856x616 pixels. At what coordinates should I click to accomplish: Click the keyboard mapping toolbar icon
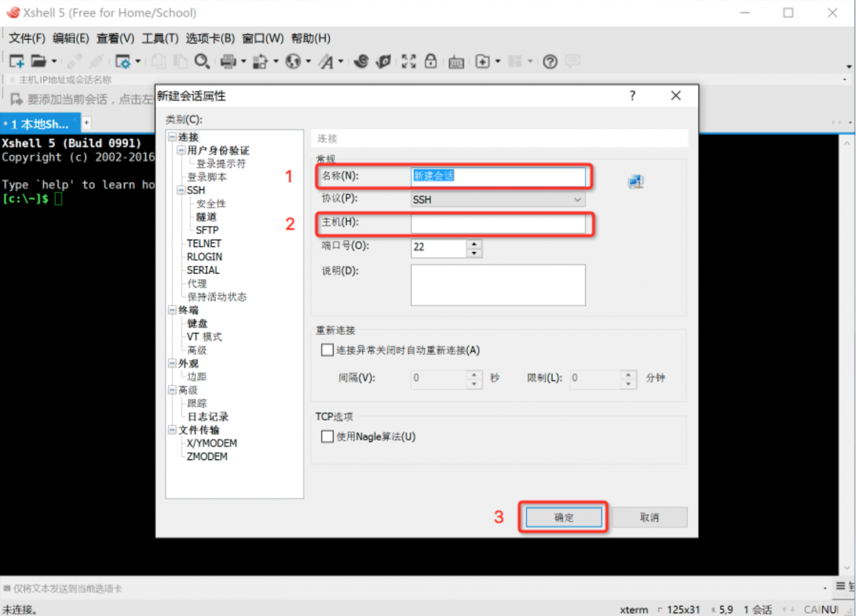(x=456, y=62)
